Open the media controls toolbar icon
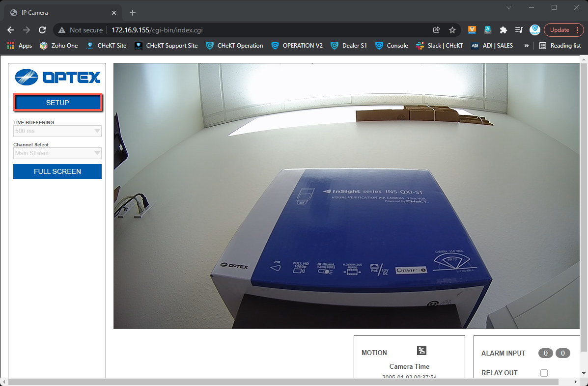Viewport: 588px width, 386px height. (519, 30)
